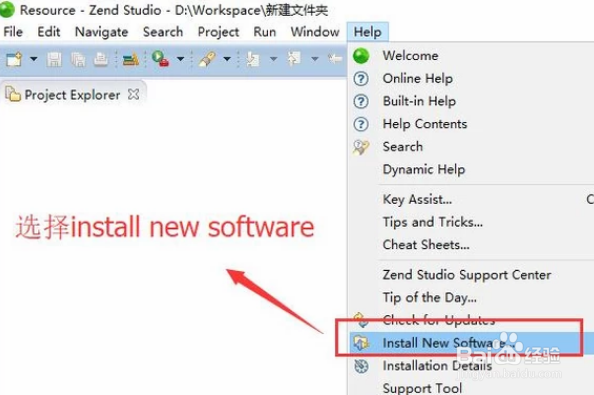Viewport: 594px width, 395px height.
Task: Open the Edit menu
Action: 49,32
